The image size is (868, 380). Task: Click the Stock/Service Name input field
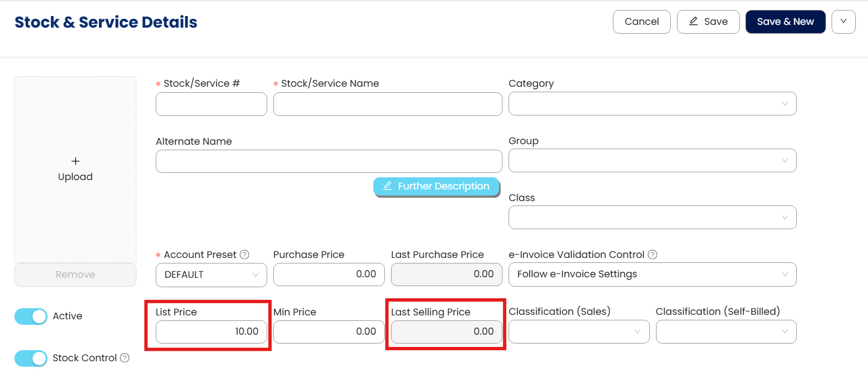[388, 104]
